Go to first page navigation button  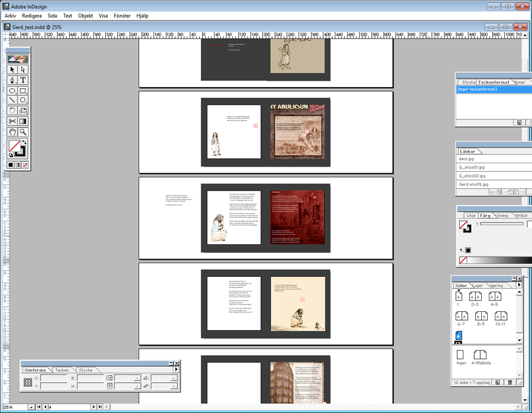[x=39, y=407]
